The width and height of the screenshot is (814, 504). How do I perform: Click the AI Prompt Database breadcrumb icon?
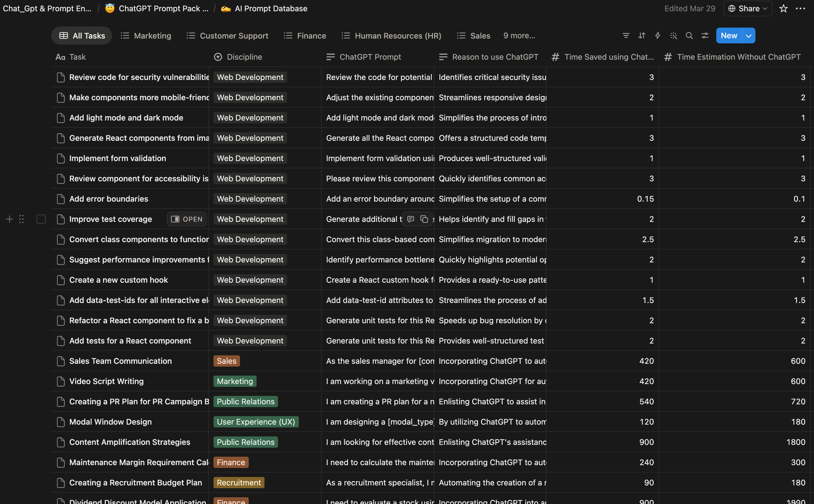tap(226, 8)
